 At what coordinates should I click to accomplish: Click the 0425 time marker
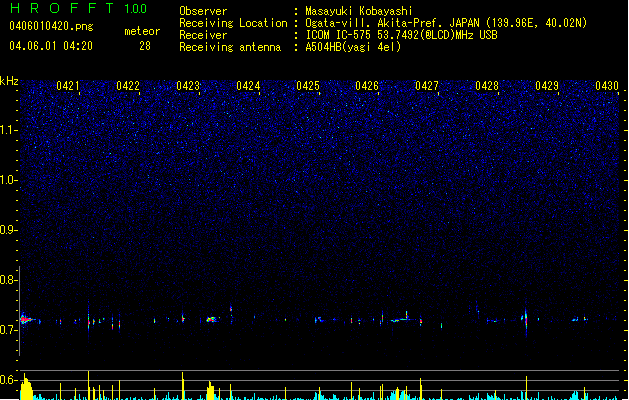tap(308, 86)
